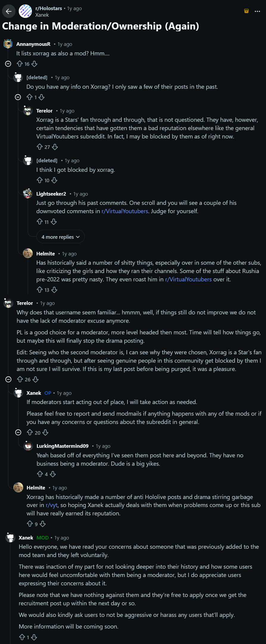Click Helmite's cat avatar thumbnail
The image size is (266, 644).
tap(28, 253)
